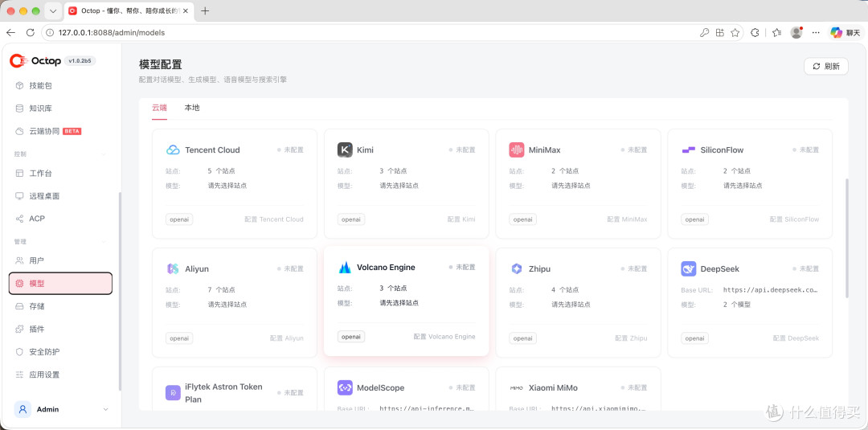Click the SiliconFlow logo icon
868x430 pixels.
(688, 150)
